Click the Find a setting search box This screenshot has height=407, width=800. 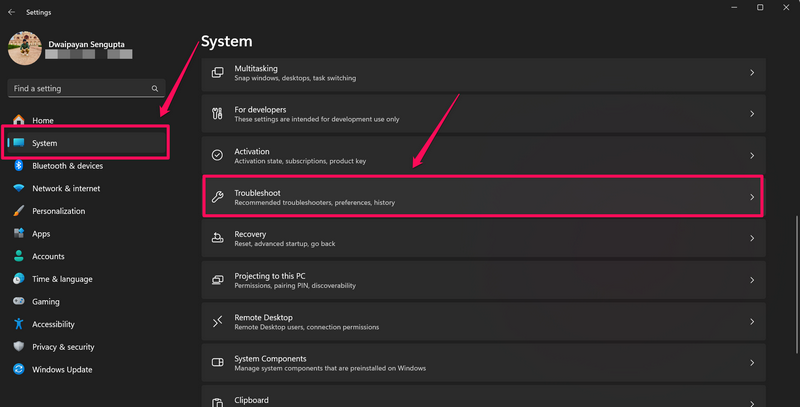point(78,88)
